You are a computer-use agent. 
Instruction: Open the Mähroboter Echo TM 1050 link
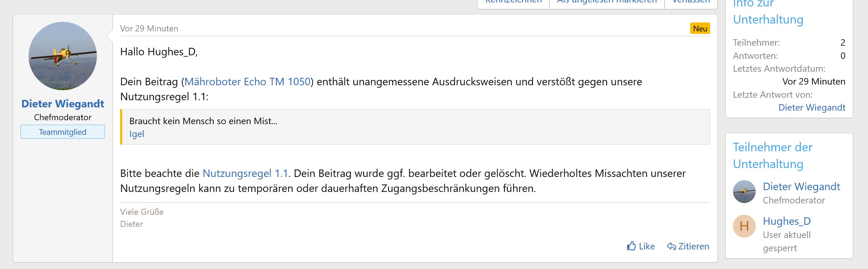click(x=247, y=82)
